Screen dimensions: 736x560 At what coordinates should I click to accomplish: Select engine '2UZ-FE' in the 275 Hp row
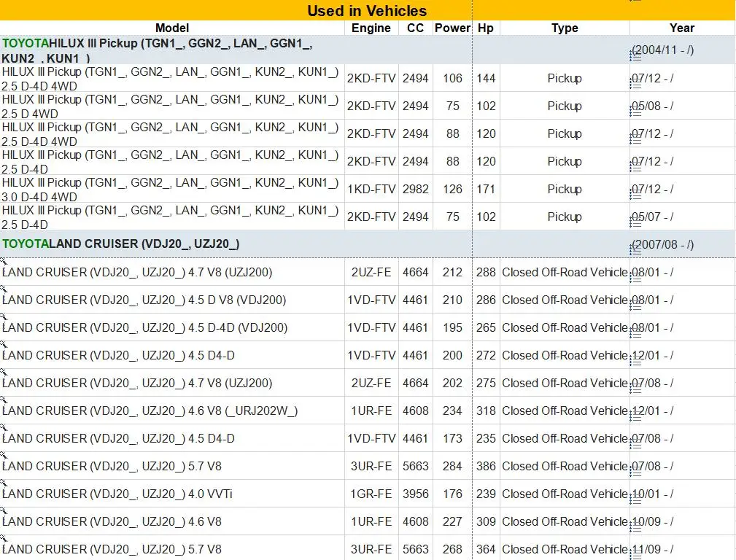click(x=371, y=383)
